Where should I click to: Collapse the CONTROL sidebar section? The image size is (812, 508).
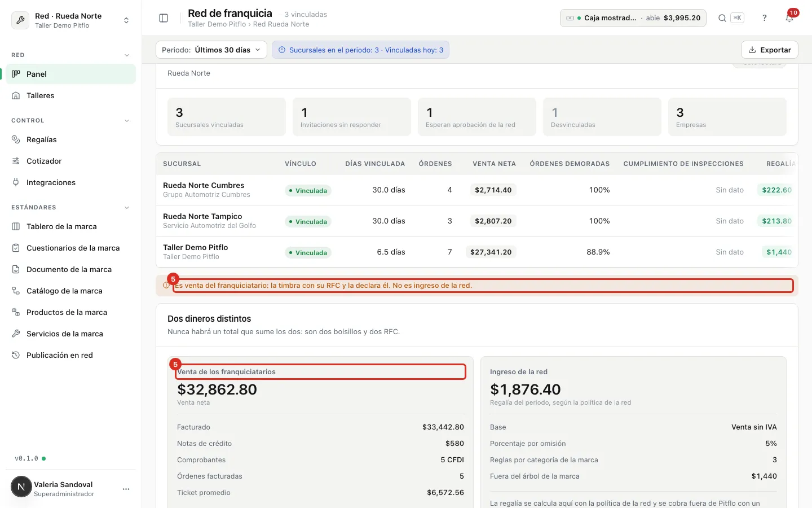(x=127, y=120)
